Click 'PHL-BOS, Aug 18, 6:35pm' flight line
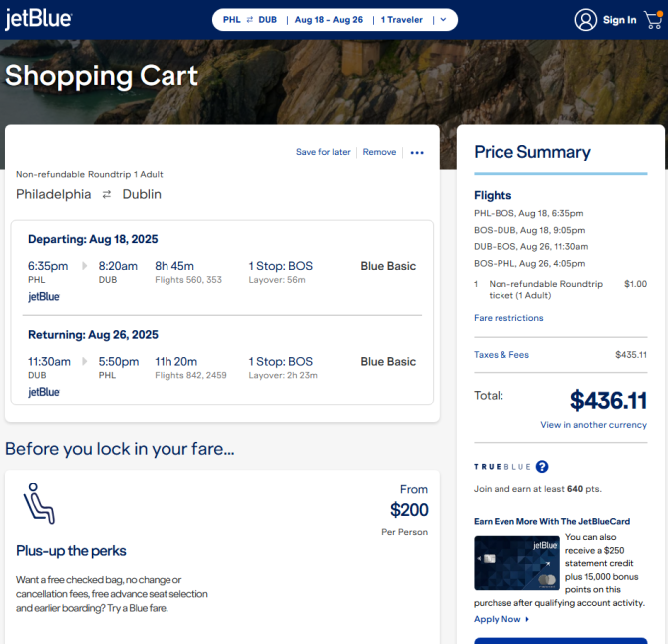 pyautogui.click(x=528, y=213)
